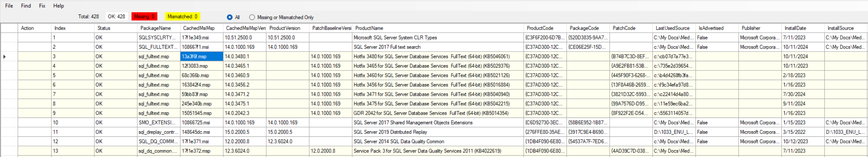Select Missing or Mismatched Only radio button
Viewport: 868px width, 157px height.
tap(252, 17)
